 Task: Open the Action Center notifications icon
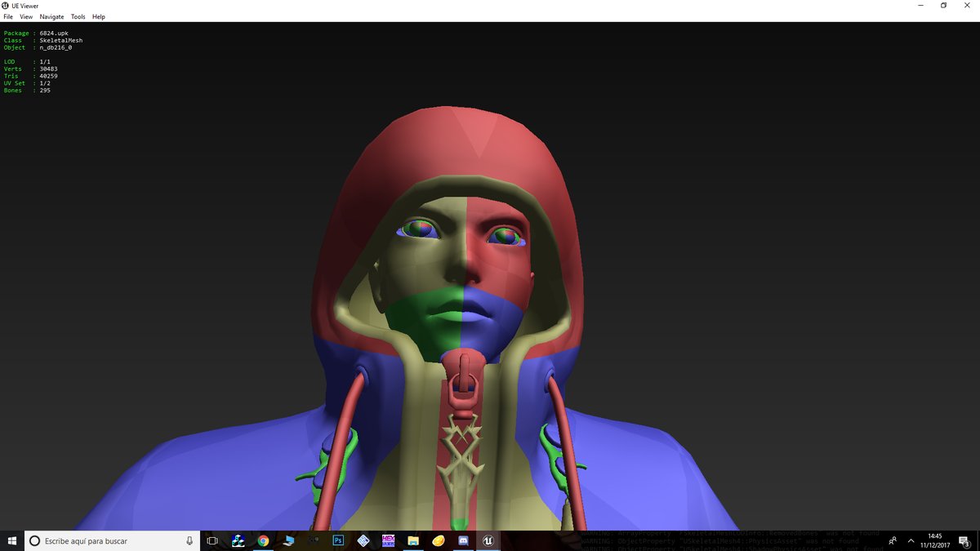(964, 540)
